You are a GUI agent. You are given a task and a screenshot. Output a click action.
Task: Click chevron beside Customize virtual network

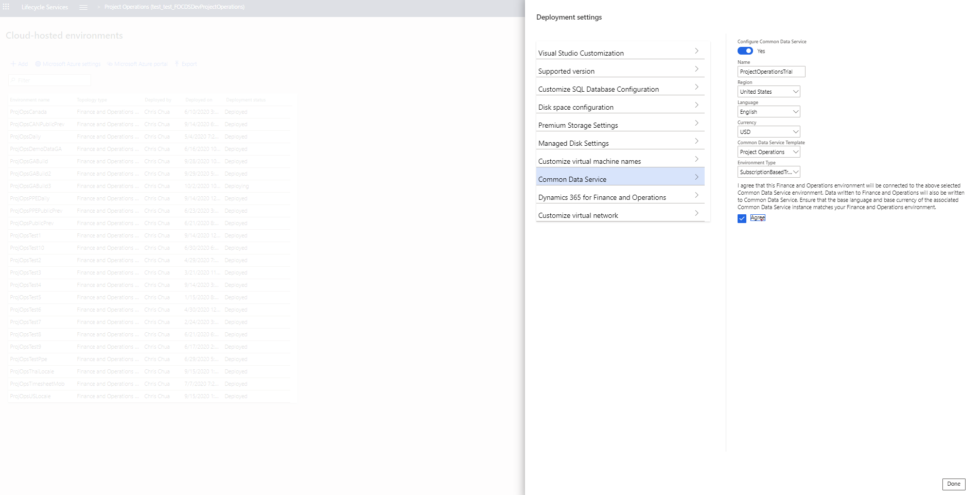[696, 213]
